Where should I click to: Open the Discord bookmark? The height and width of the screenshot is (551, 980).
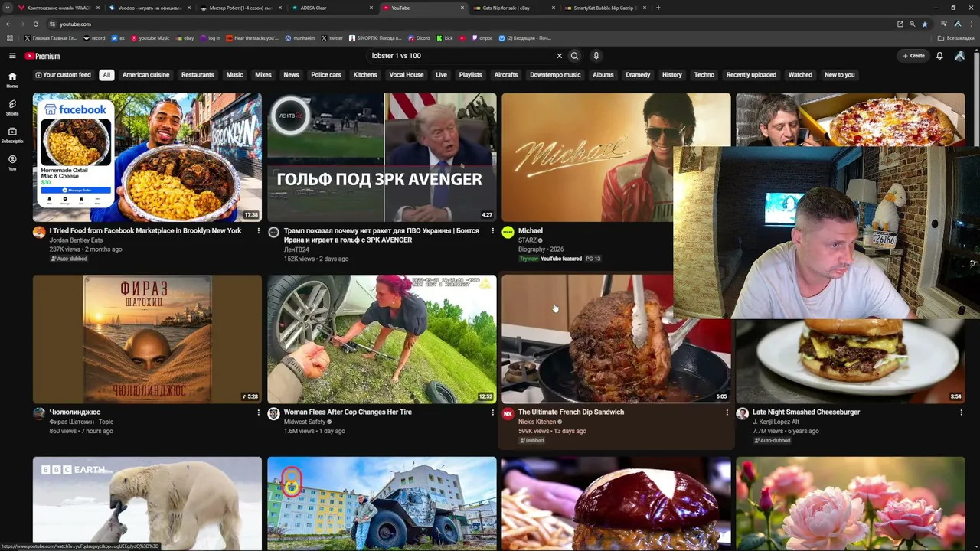pos(420,38)
